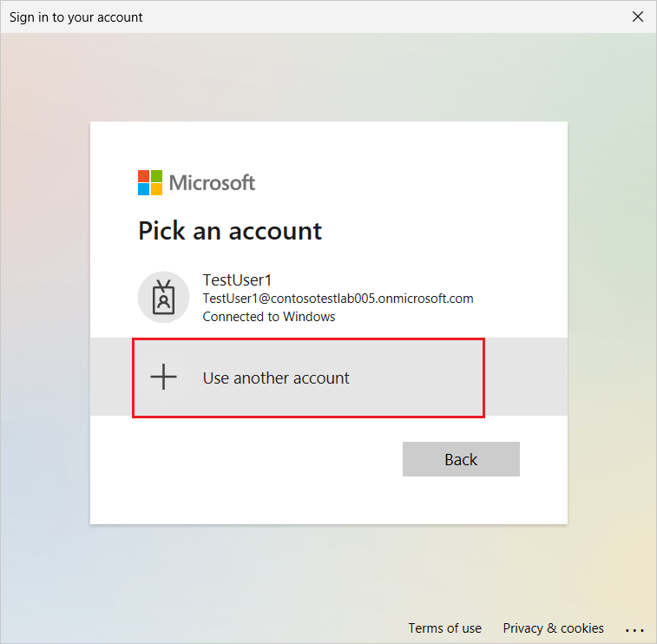This screenshot has width=657, height=644.
Task: Close the Sign in to your account window
Action: (x=638, y=16)
